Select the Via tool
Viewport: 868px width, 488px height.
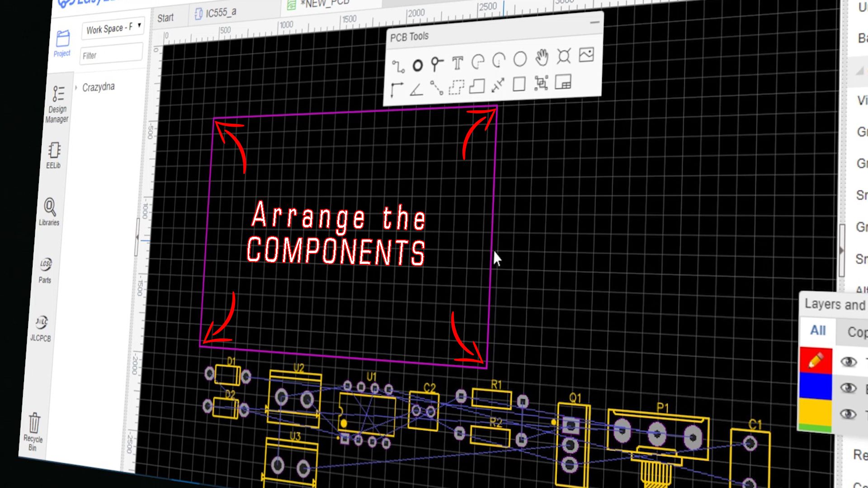(418, 64)
